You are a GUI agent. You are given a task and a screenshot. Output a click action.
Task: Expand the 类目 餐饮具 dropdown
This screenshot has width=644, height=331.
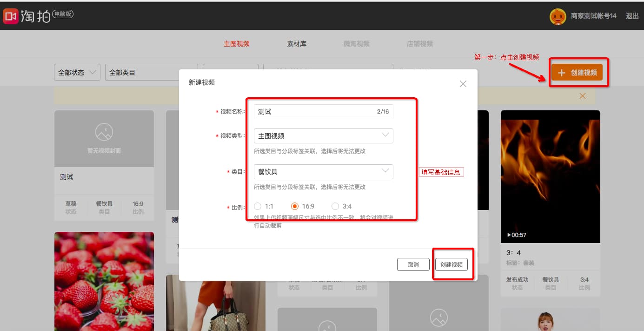(x=324, y=172)
